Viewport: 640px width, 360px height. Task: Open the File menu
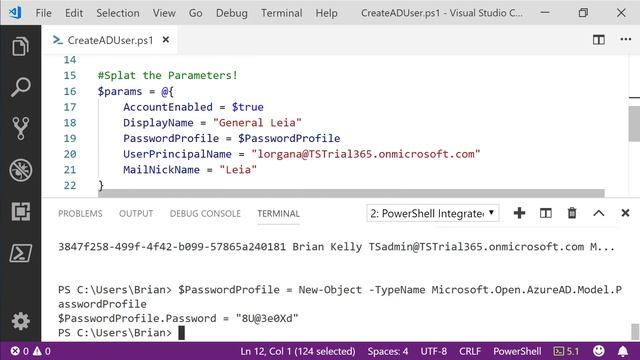[x=44, y=13]
